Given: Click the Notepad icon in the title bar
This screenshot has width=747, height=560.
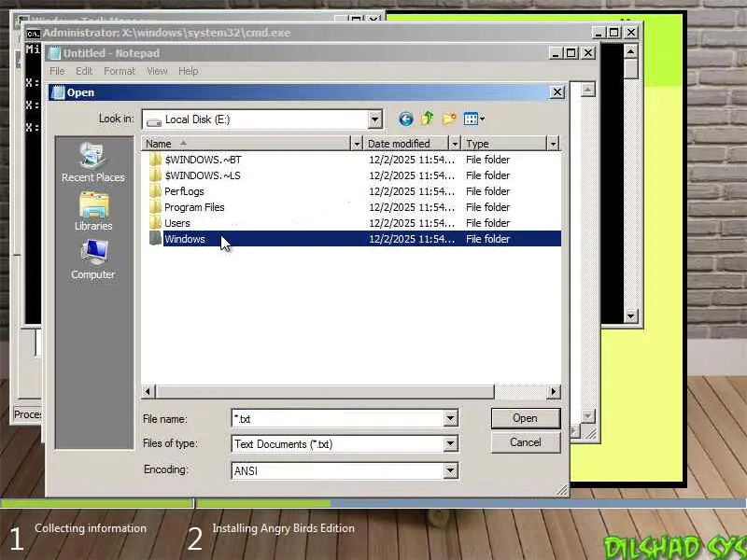Looking at the screenshot, I should tap(55, 53).
